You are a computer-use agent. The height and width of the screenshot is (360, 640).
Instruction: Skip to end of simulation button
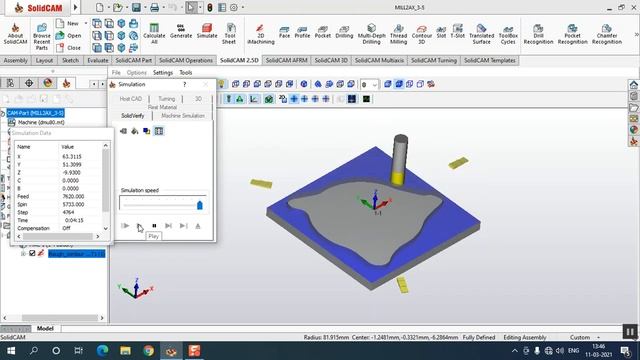click(184, 226)
